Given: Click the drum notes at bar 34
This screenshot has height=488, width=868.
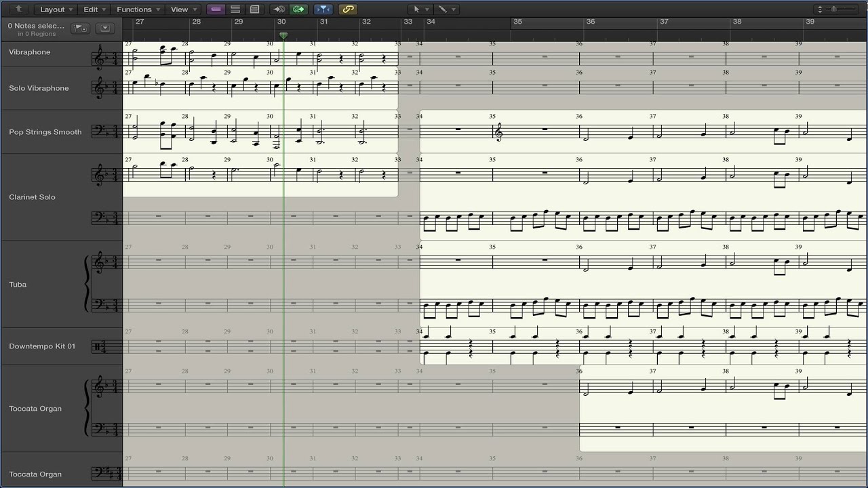Looking at the screenshot, I should pos(447,344).
